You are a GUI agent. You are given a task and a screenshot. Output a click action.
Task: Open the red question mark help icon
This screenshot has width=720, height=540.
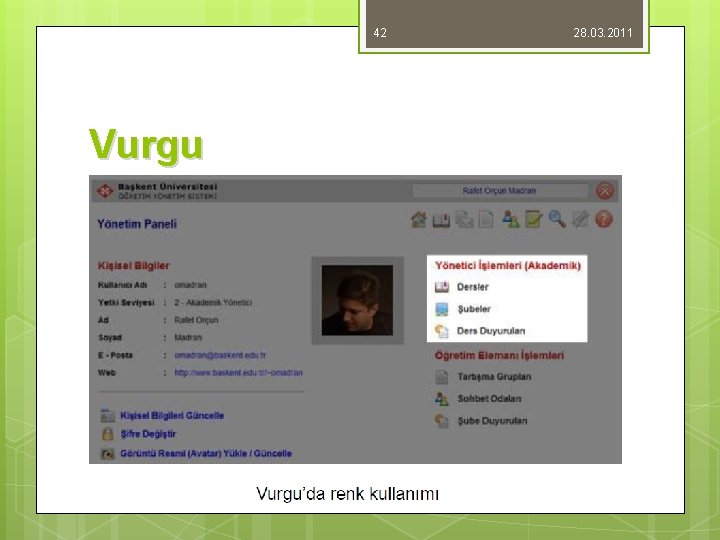[604, 219]
